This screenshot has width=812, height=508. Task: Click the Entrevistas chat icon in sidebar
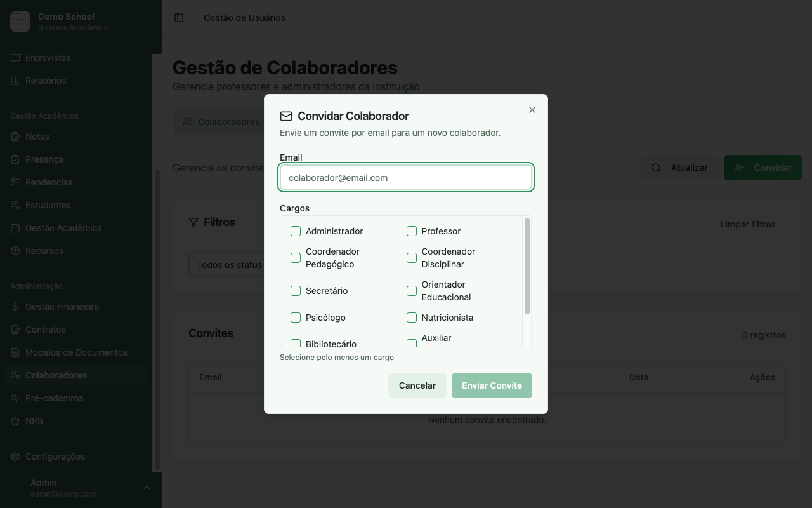coord(15,58)
